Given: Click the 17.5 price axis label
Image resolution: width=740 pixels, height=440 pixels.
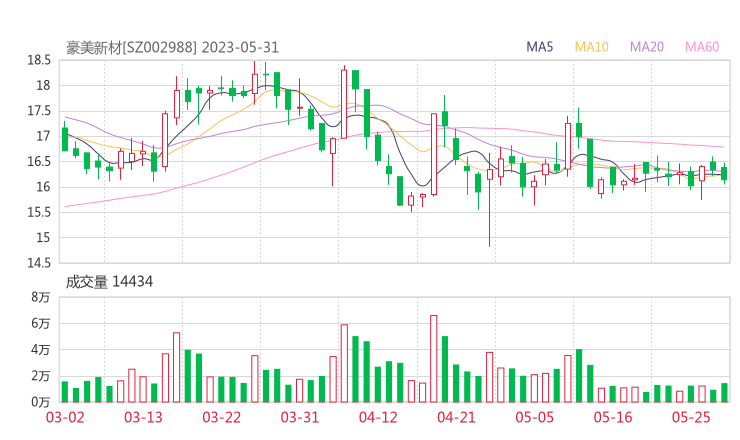Looking at the screenshot, I should (x=39, y=111).
